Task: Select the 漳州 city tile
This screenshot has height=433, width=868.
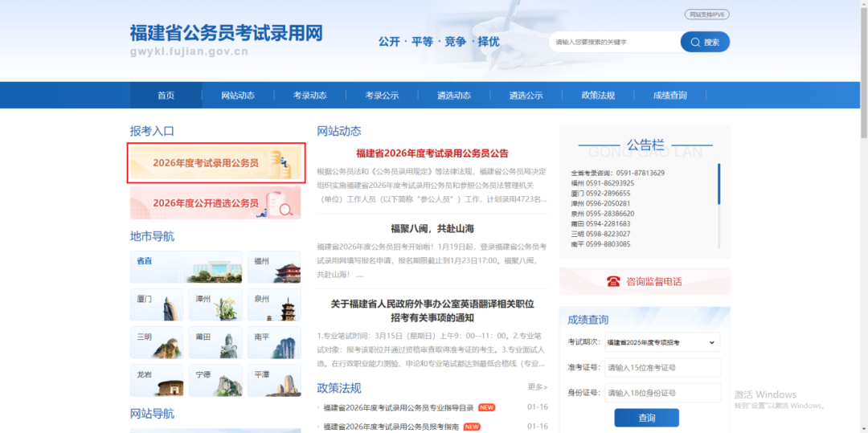Action: 215,305
